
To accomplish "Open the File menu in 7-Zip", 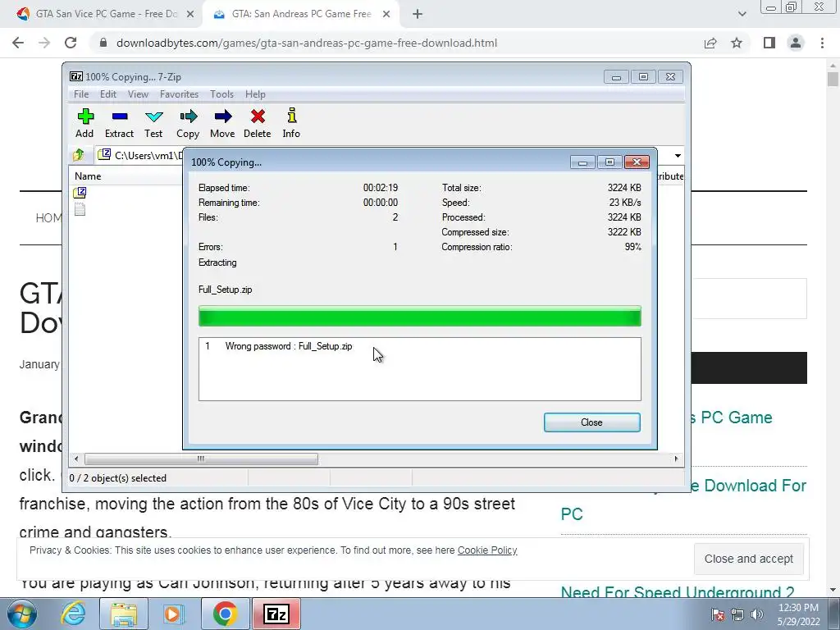I will [81, 94].
